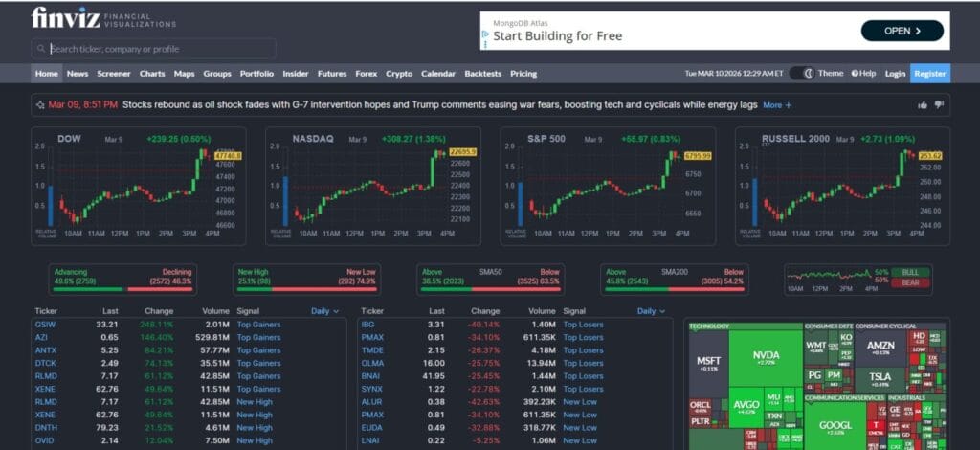The height and width of the screenshot is (450, 980).
Task: Open the Maps menu item
Action: click(185, 73)
